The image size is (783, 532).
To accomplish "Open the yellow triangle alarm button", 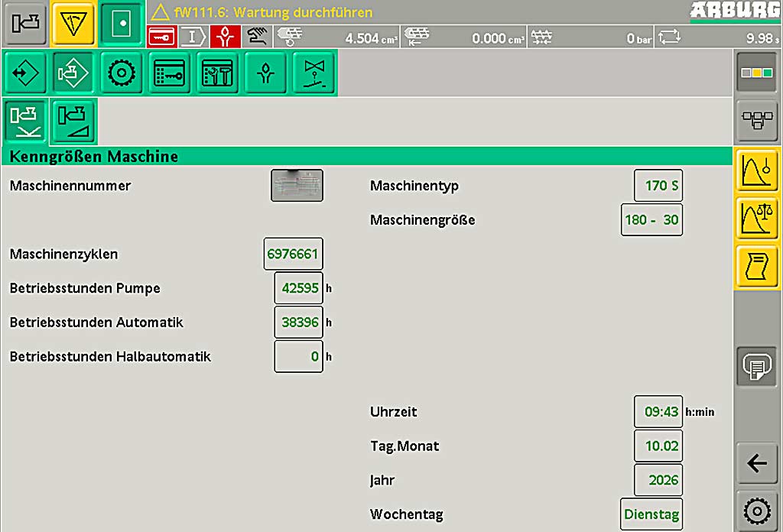I will coord(73,24).
